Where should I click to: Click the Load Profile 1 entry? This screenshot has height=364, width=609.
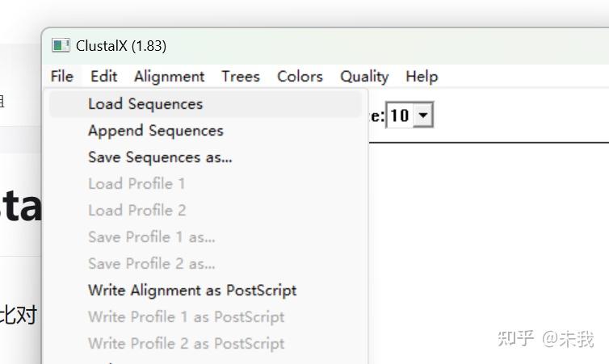click(x=136, y=184)
